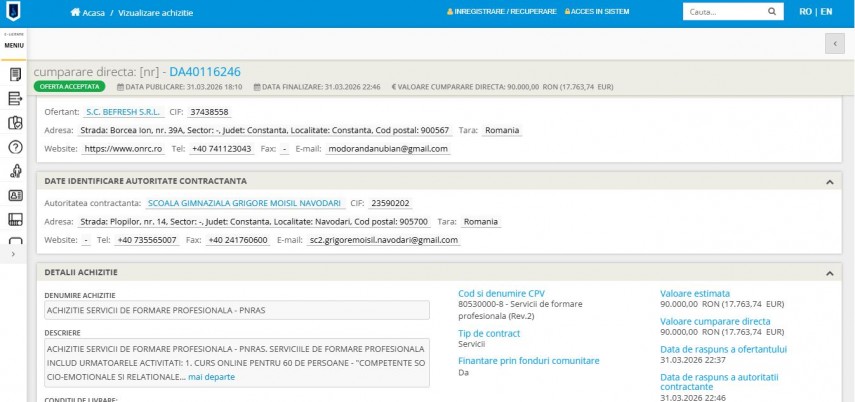Click the home icon beside Acasa
This screenshot has width=855, height=402.
75,12
